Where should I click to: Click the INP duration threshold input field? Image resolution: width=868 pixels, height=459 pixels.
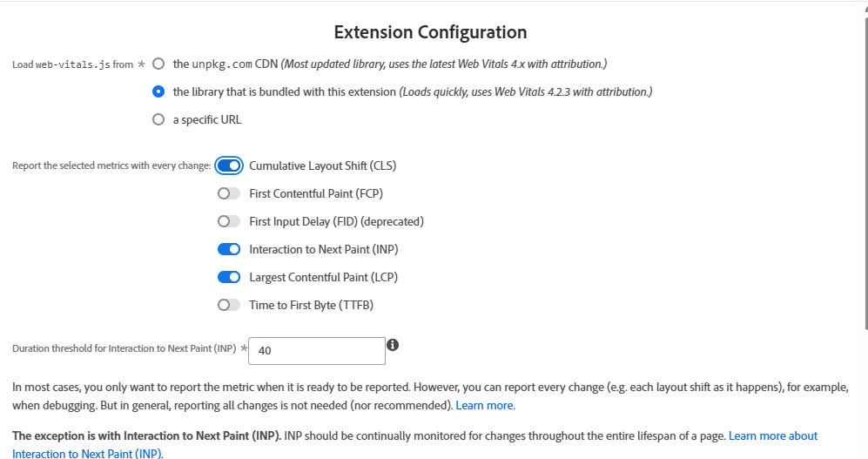coord(317,351)
